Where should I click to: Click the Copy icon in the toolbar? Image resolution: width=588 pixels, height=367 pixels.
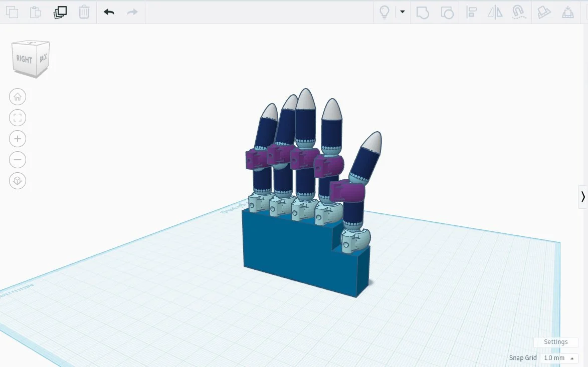(12, 12)
